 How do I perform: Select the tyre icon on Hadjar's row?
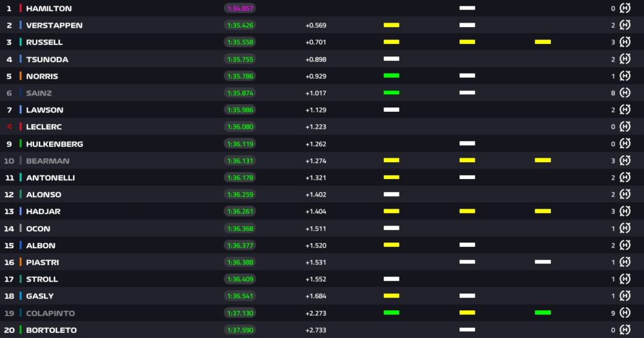click(625, 211)
